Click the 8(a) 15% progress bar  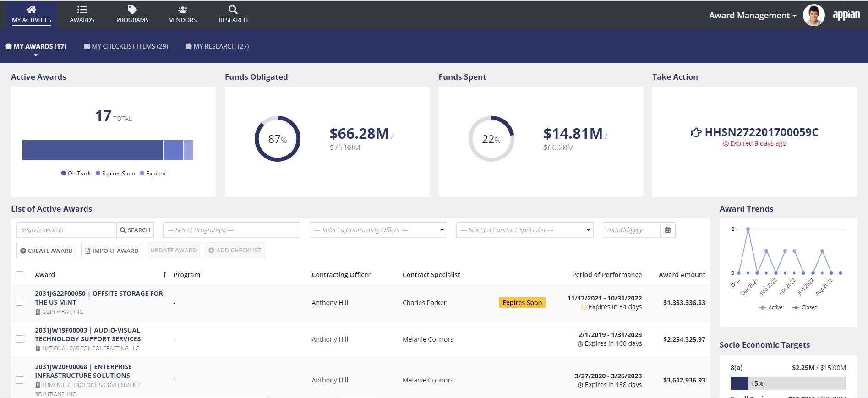click(x=788, y=383)
